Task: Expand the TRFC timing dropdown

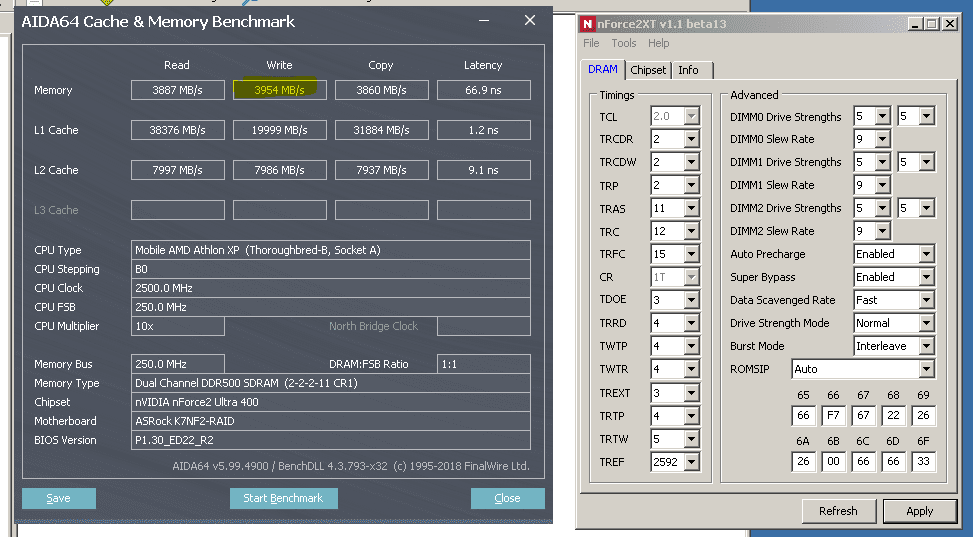Action: [x=691, y=254]
